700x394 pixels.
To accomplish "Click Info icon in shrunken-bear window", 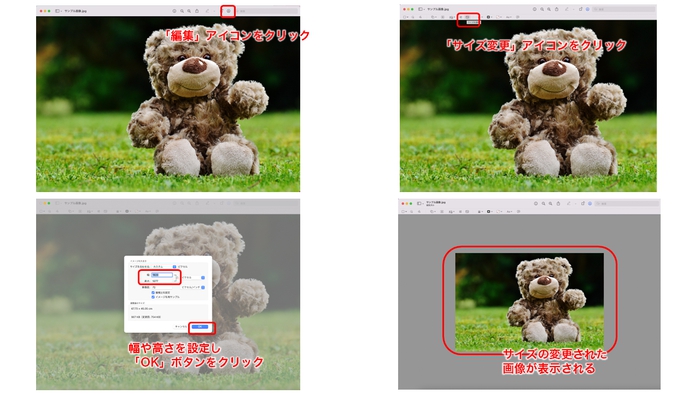I will coord(536,203).
